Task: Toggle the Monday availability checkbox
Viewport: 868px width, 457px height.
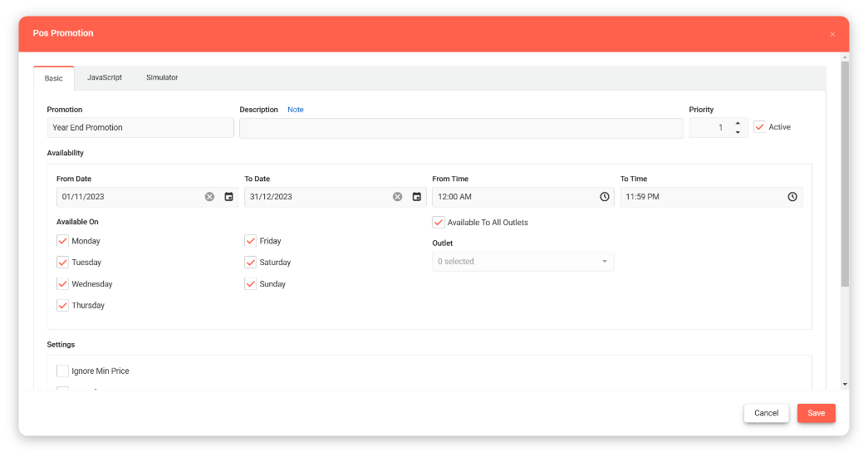Action: [62, 241]
